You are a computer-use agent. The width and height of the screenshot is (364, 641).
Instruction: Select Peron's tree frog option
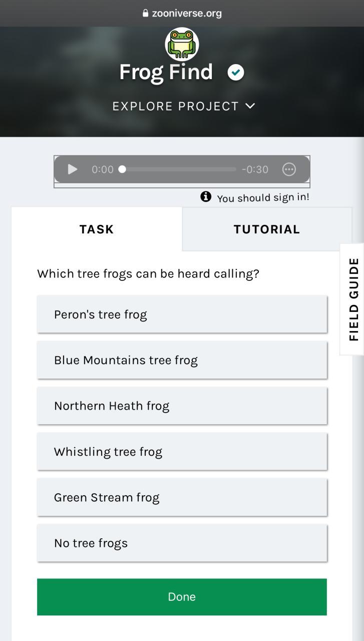click(x=182, y=314)
